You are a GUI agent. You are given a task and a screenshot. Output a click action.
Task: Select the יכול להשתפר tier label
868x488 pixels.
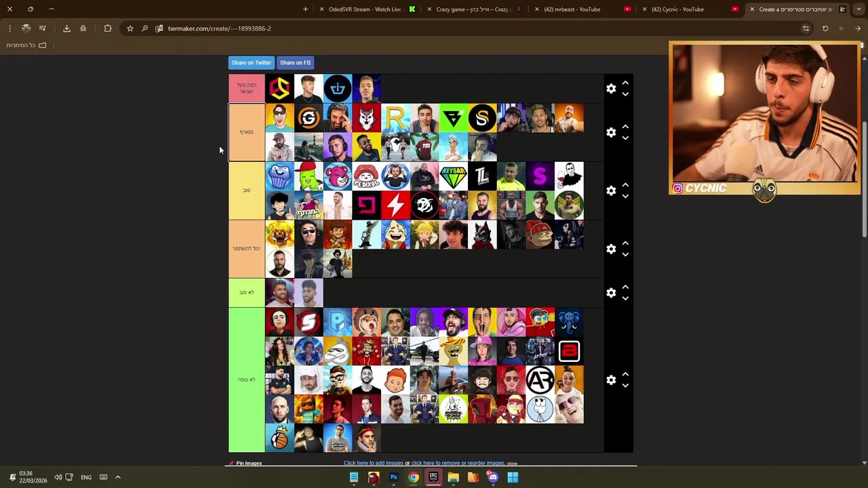[x=246, y=249]
